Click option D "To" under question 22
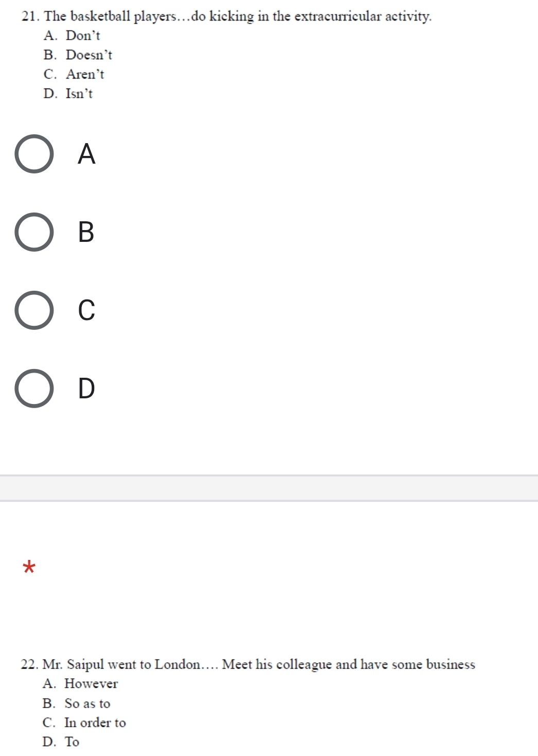Image resolution: width=538 pixels, height=756 pixels. point(72,742)
